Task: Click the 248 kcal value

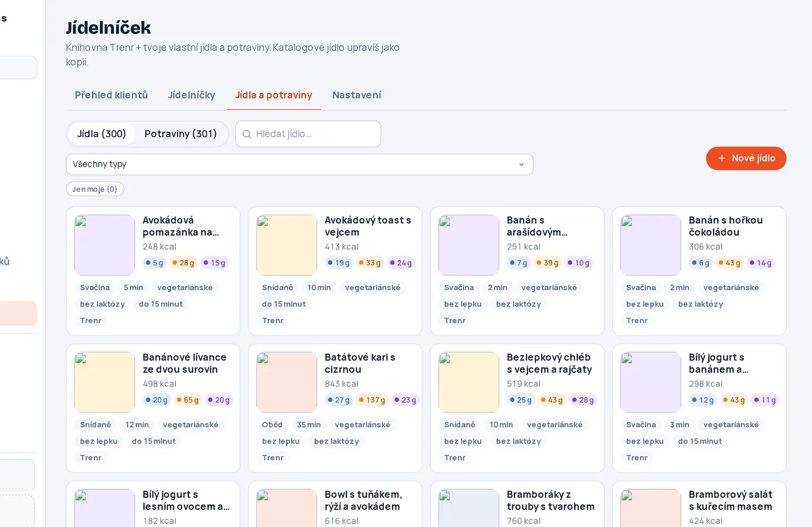Action: 159,247
